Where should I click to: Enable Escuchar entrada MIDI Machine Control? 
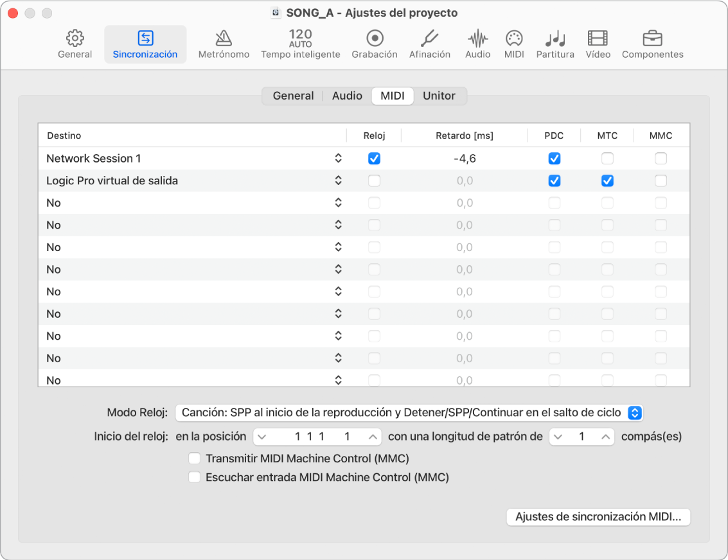194,477
